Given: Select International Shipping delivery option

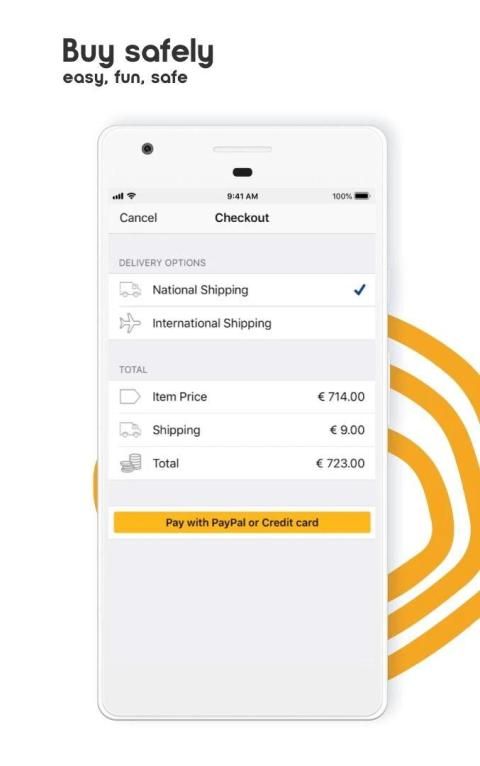Looking at the screenshot, I should [x=242, y=323].
